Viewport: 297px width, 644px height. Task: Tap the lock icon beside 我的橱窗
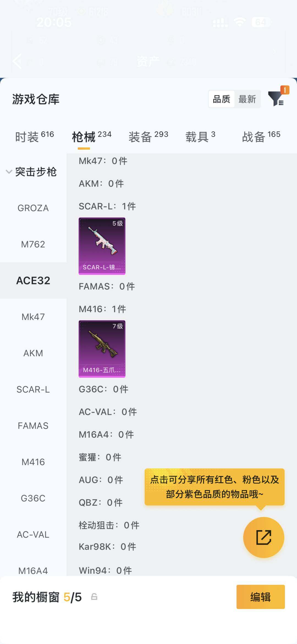[x=94, y=597]
